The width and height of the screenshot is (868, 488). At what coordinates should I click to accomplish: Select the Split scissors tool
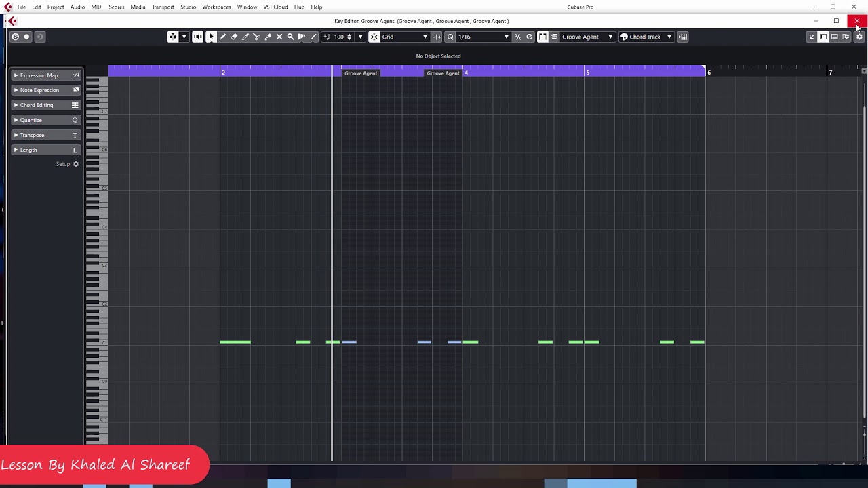256,37
